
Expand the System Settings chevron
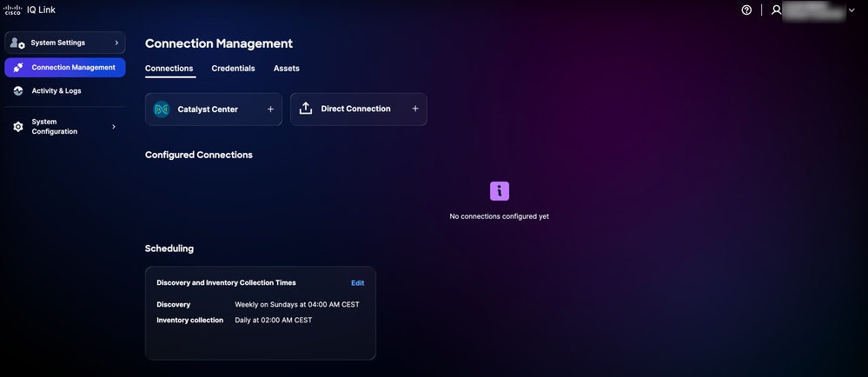tap(116, 43)
